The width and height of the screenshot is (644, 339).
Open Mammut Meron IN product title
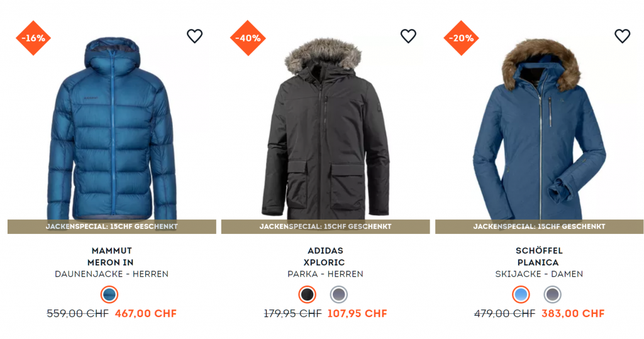click(x=111, y=257)
